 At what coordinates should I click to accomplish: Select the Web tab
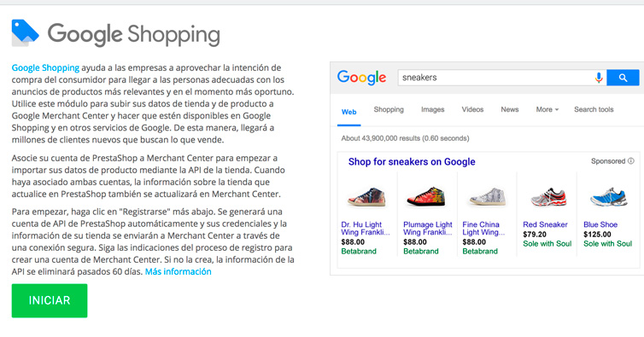point(348,112)
